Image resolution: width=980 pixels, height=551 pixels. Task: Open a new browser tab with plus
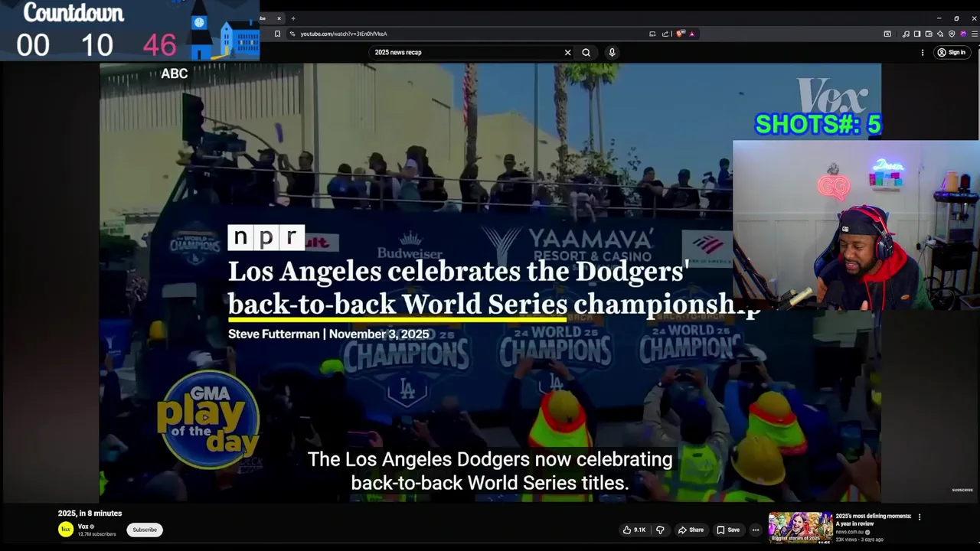pos(293,18)
